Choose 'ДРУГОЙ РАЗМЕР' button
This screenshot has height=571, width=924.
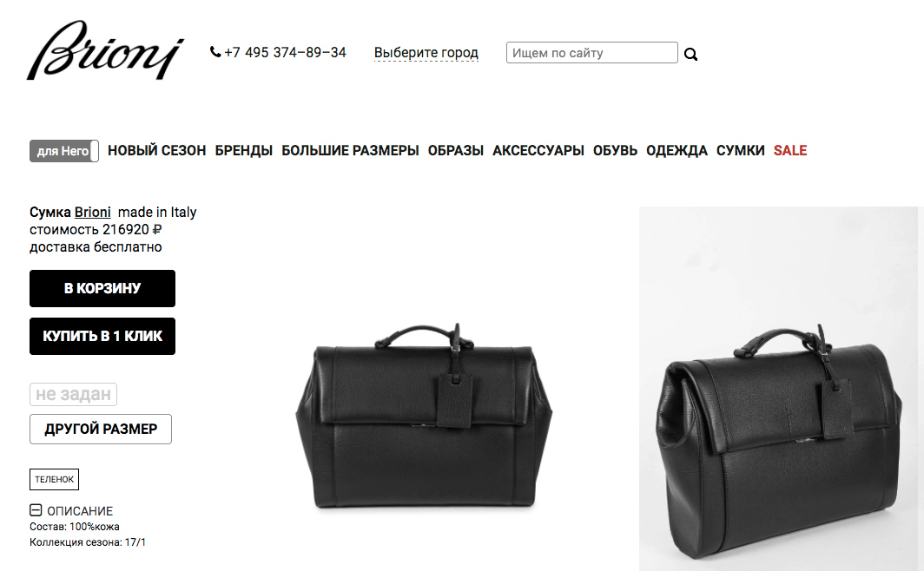click(x=101, y=430)
